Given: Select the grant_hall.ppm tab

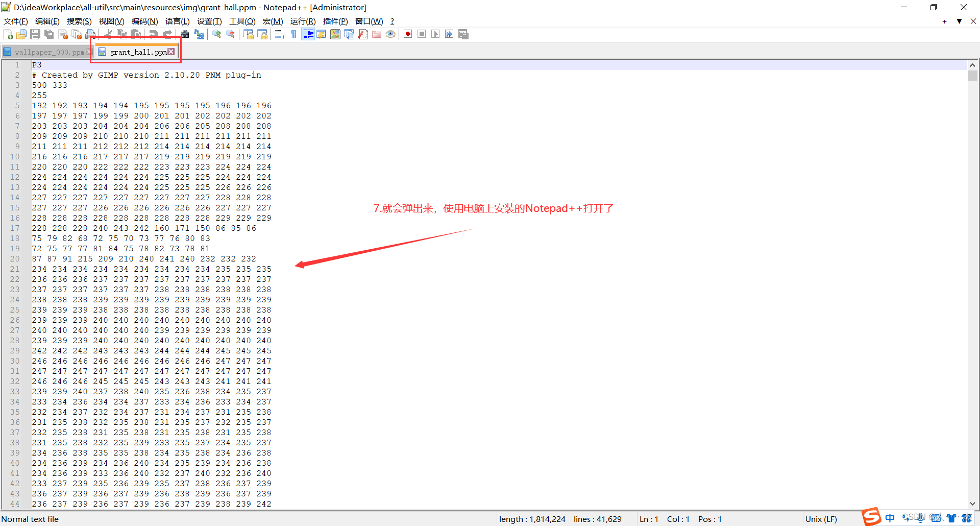Looking at the screenshot, I should click(x=135, y=52).
